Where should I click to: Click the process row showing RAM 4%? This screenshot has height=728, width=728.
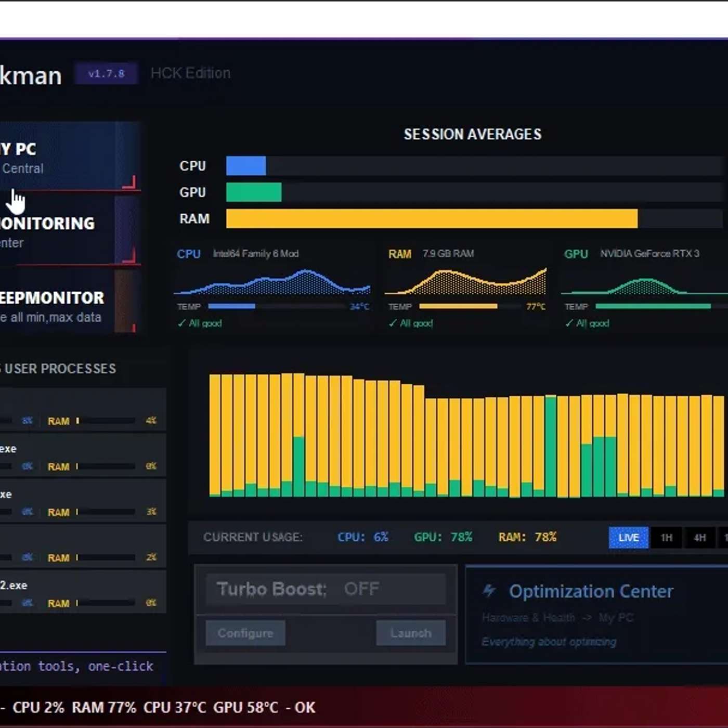click(x=83, y=409)
